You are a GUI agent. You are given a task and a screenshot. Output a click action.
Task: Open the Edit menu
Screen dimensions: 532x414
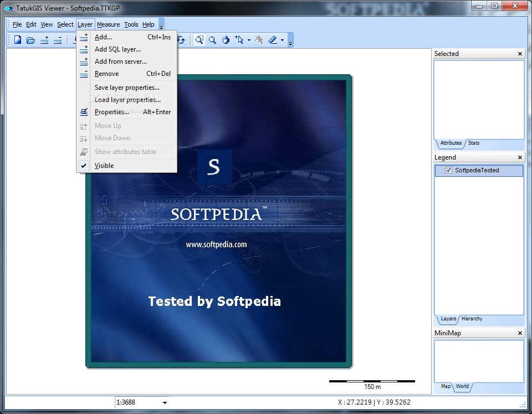pos(31,24)
